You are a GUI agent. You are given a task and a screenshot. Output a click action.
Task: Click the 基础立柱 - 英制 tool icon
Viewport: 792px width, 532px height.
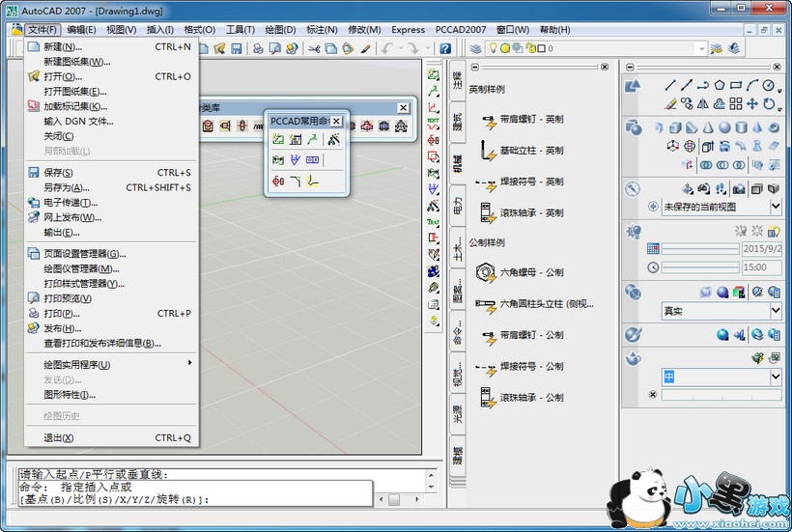pos(486,151)
